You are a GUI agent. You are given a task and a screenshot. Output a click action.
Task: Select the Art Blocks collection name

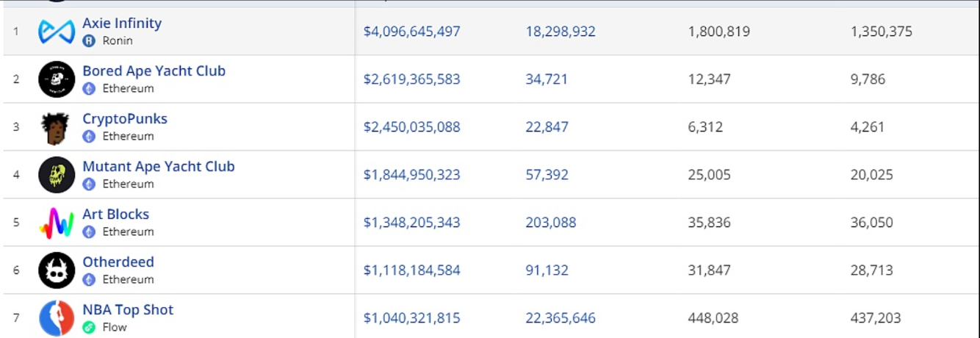point(115,215)
